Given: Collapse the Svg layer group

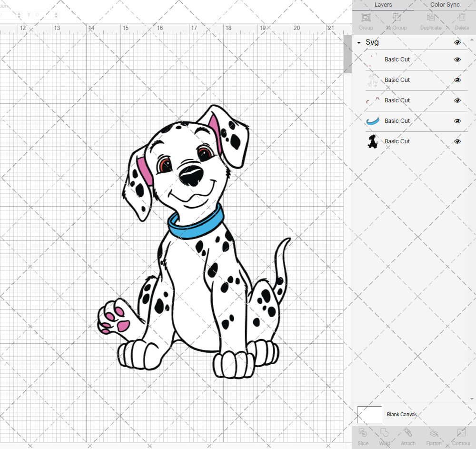Looking at the screenshot, I should click(359, 43).
